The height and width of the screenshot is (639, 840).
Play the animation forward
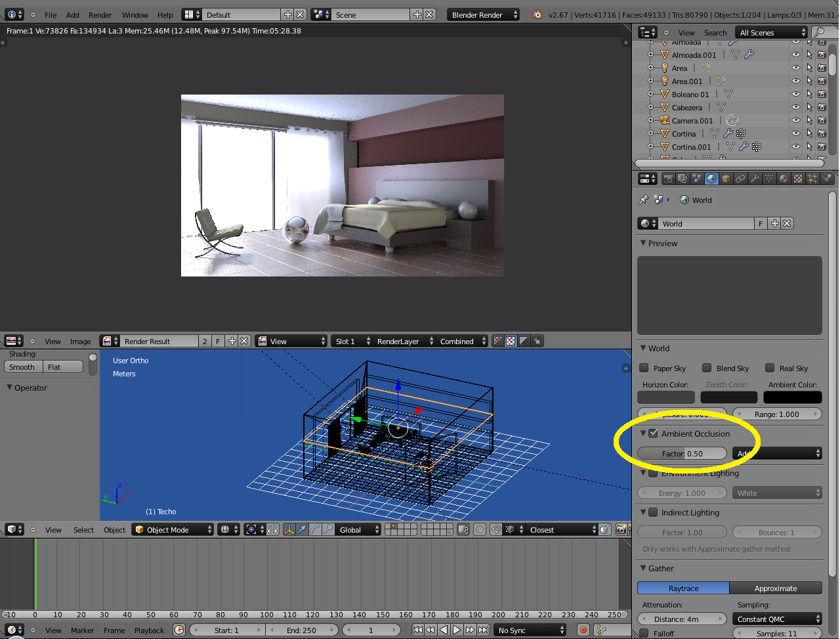(x=457, y=630)
